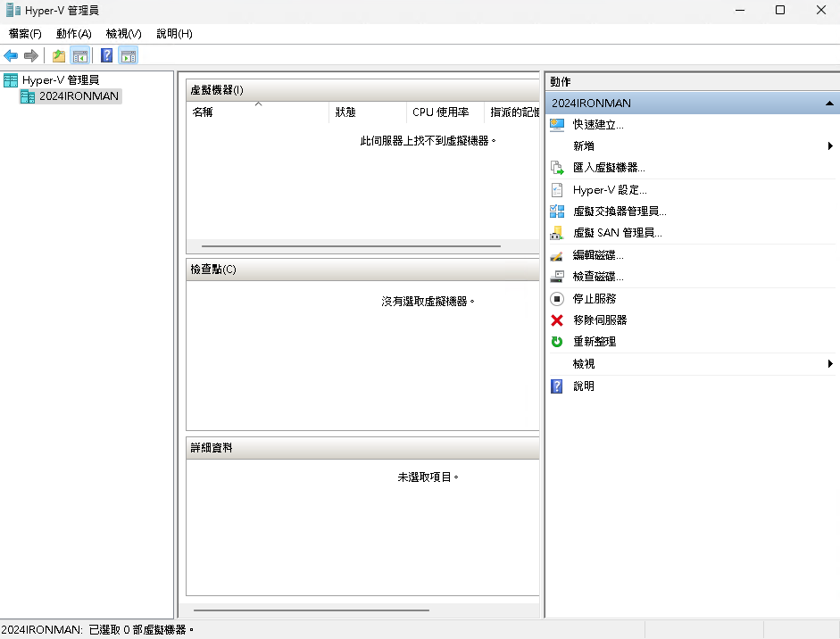Click the 編輯磁碟 pencil disk icon

557,255
